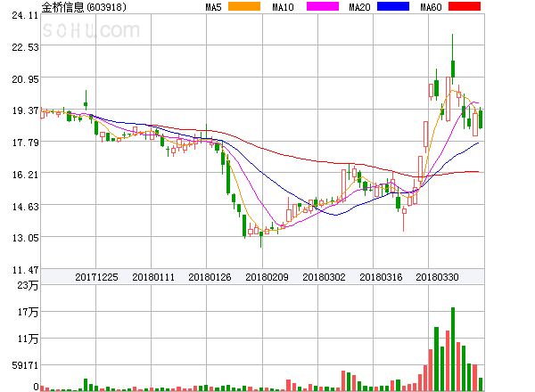
Task: Click the 20180302 date label
Action: (x=324, y=277)
